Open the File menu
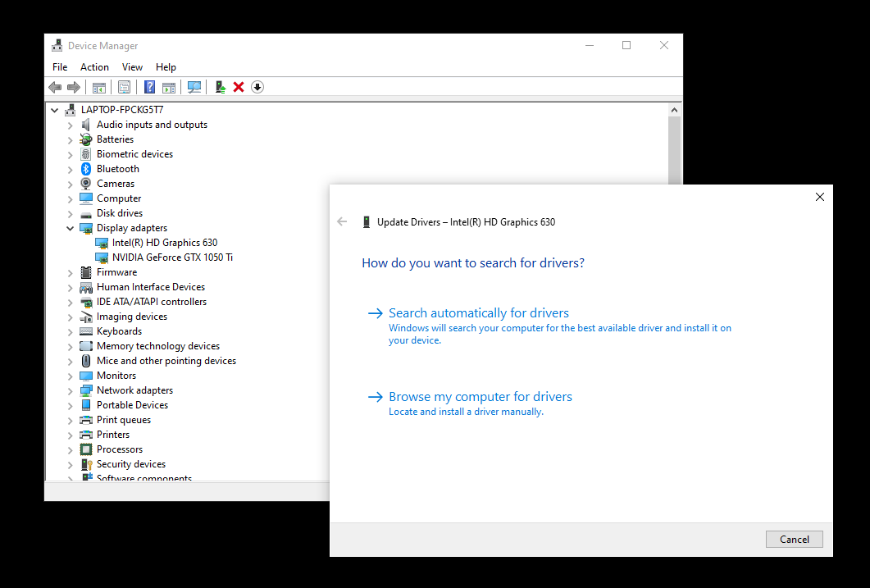The image size is (870, 588). [60, 67]
